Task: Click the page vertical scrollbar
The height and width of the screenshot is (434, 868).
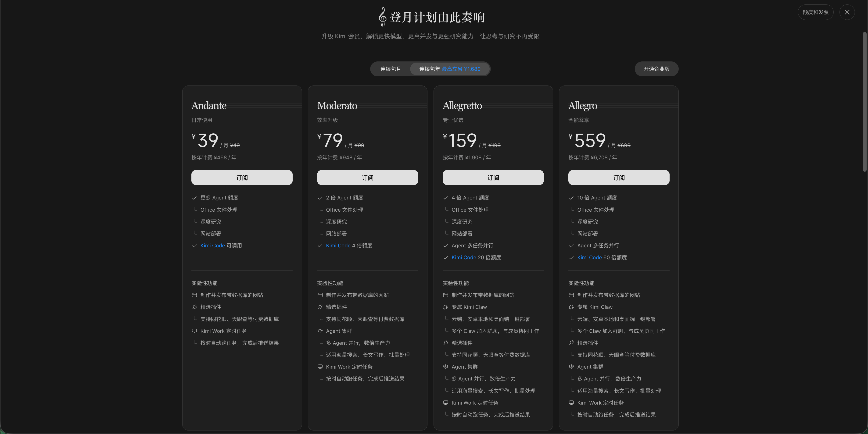Action: [865, 102]
